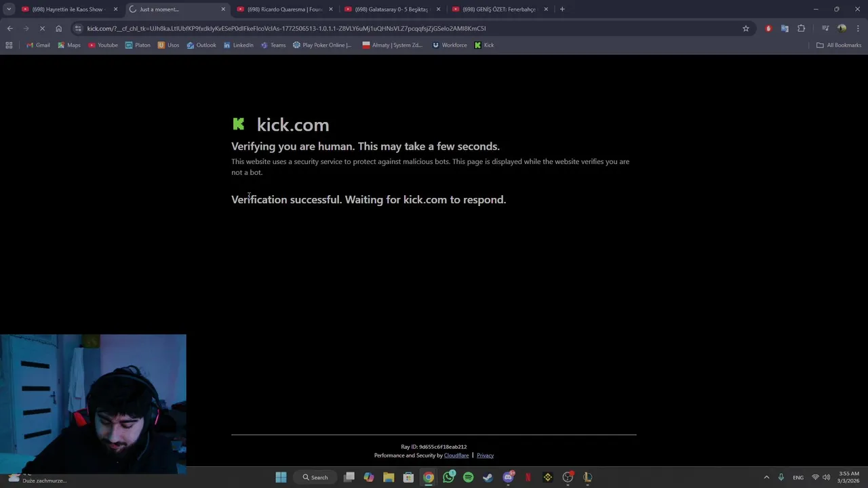Switch to the GENİŞ ÖZET: Fenerbahçe tab
Screen dimensions: 868x488
pos(499,9)
